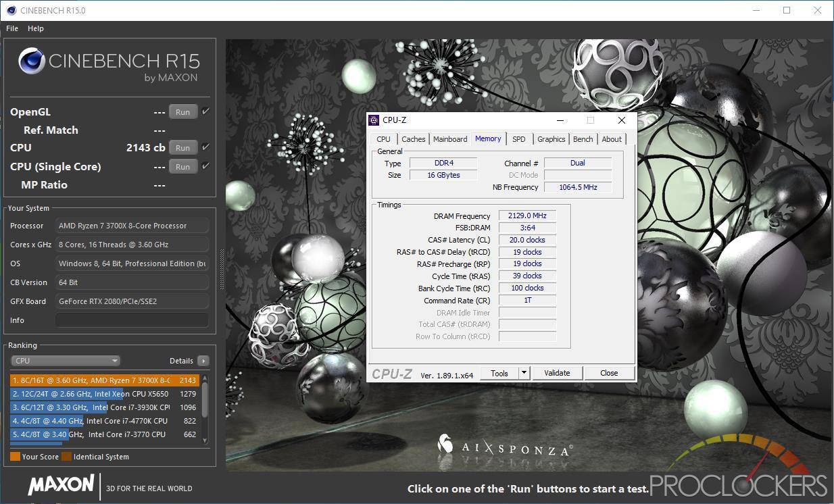
Task: Click the Cinebench R15 sphere logo
Action: coord(32,61)
